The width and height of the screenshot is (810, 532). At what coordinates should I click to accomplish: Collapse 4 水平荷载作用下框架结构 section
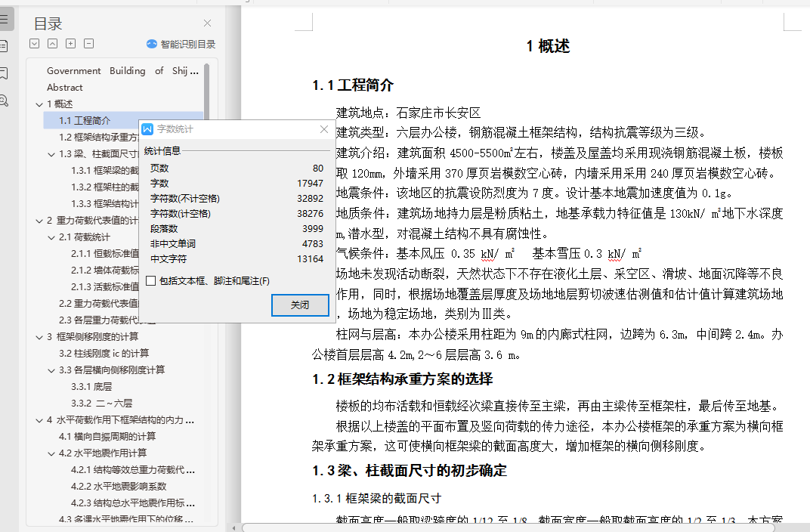(x=39, y=420)
